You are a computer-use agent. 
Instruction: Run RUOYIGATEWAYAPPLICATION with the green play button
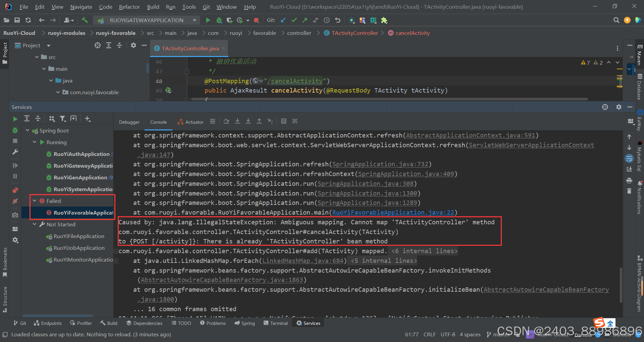[208, 20]
